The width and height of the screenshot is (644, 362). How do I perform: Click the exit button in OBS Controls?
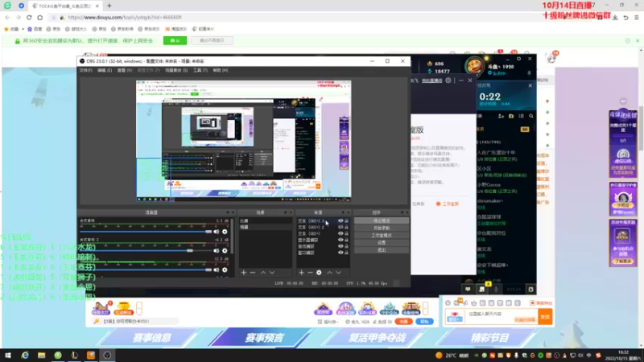381,250
